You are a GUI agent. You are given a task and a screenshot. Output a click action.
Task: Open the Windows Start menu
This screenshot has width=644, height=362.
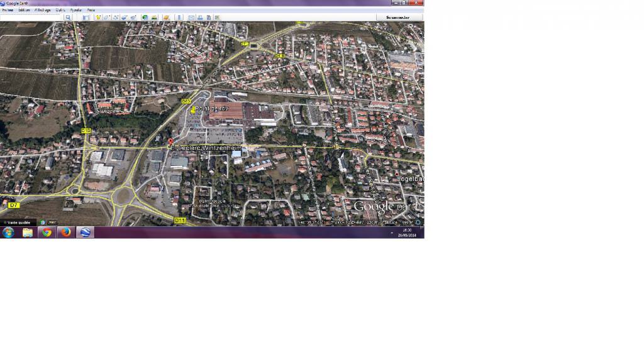coord(8,233)
